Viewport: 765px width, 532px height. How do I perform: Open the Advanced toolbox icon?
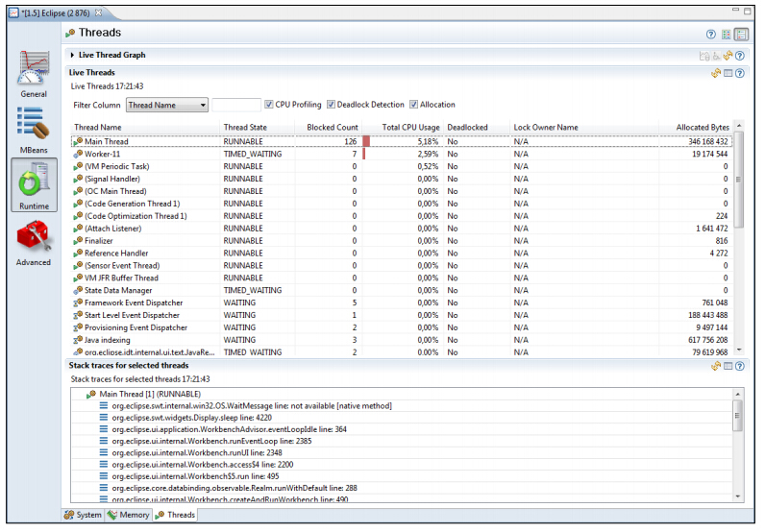pyautogui.click(x=33, y=239)
